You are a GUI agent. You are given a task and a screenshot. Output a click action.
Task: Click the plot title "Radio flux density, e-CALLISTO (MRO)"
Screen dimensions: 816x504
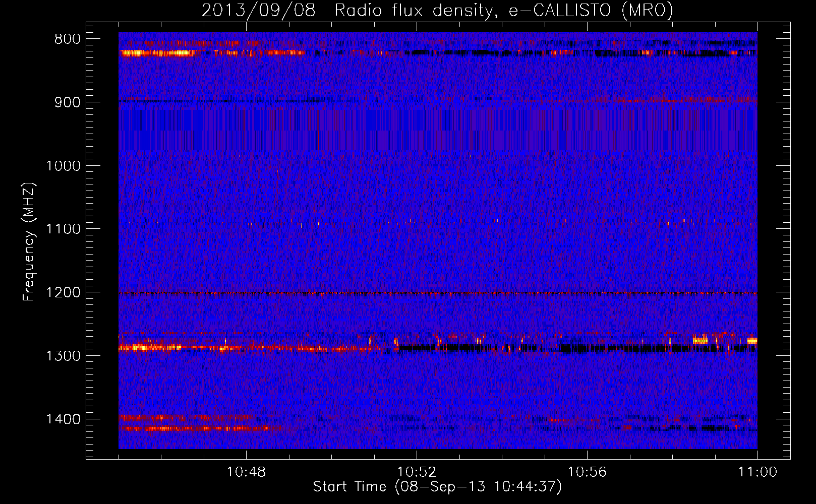(503, 10)
